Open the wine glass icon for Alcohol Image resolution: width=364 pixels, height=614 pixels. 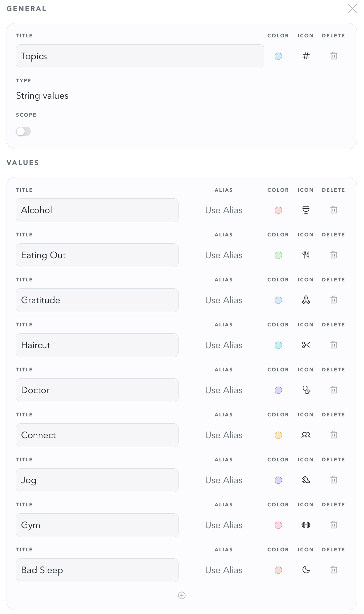[306, 210]
